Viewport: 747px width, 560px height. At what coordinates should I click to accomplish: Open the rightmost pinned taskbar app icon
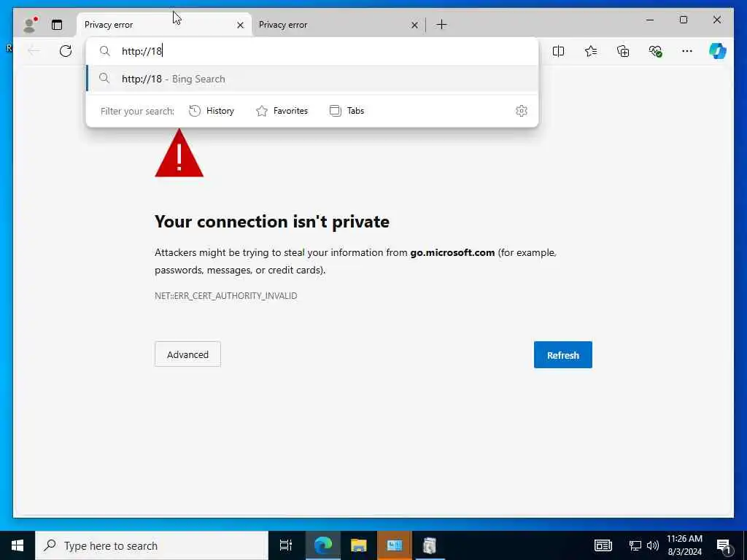tap(430, 545)
